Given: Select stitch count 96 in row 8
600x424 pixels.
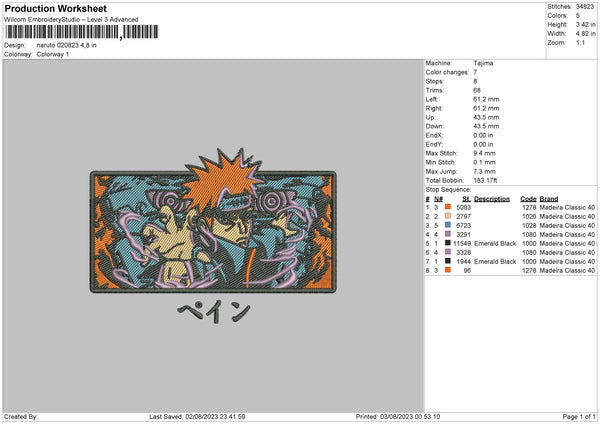Looking at the screenshot, I should (467, 271).
